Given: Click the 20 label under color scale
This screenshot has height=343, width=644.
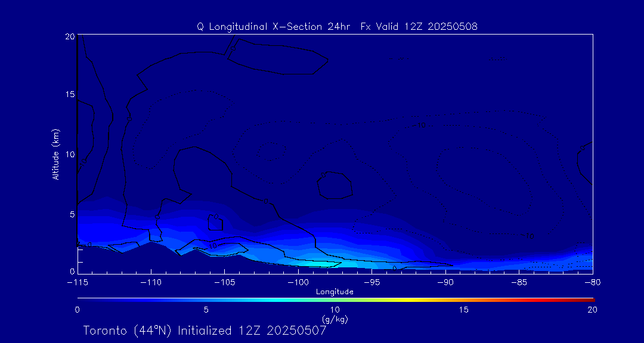Looking at the screenshot, I should click(592, 310).
